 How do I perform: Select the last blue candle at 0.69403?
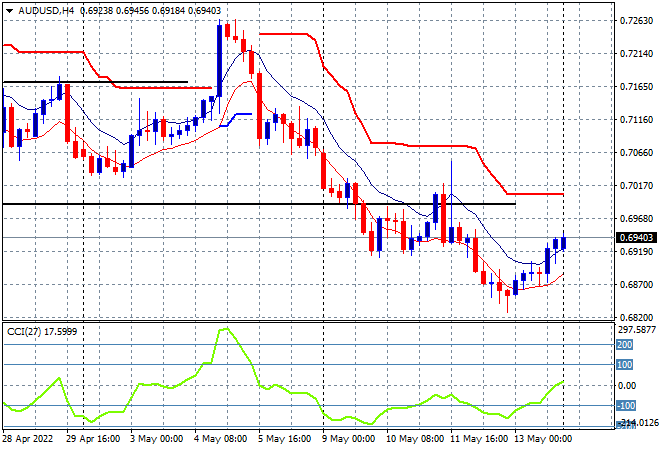[564, 243]
